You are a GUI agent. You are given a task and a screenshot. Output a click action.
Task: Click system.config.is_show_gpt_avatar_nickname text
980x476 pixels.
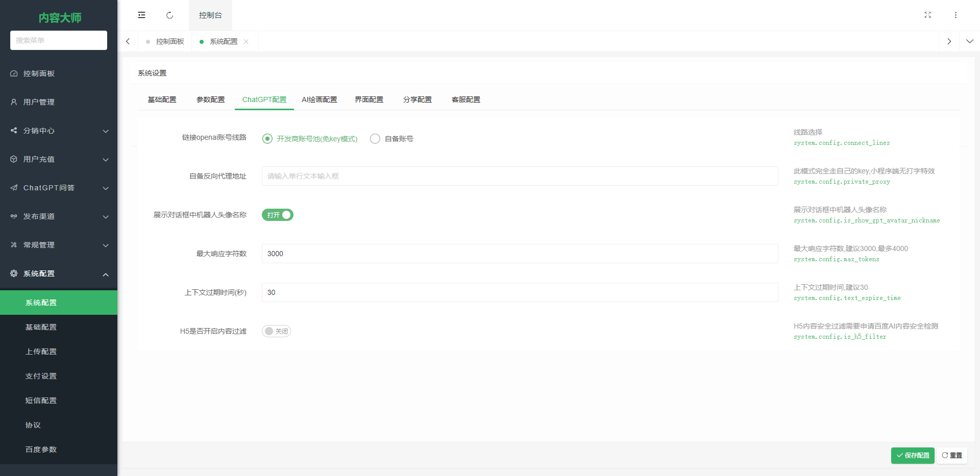pyautogui.click(x=867, y=220)
